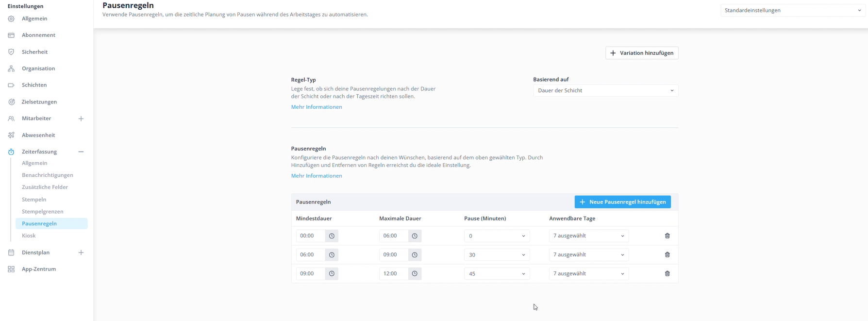Open clock picker for 12:00 Maximale Dauer
Viewport: 868px width, 321px height.
415,273
